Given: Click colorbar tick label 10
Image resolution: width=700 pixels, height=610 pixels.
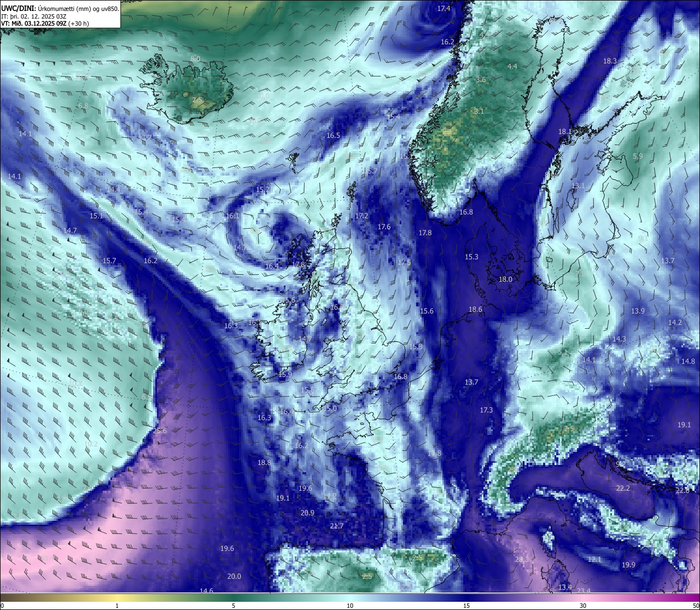Looking at the screenshot, I should pos(350,606).
